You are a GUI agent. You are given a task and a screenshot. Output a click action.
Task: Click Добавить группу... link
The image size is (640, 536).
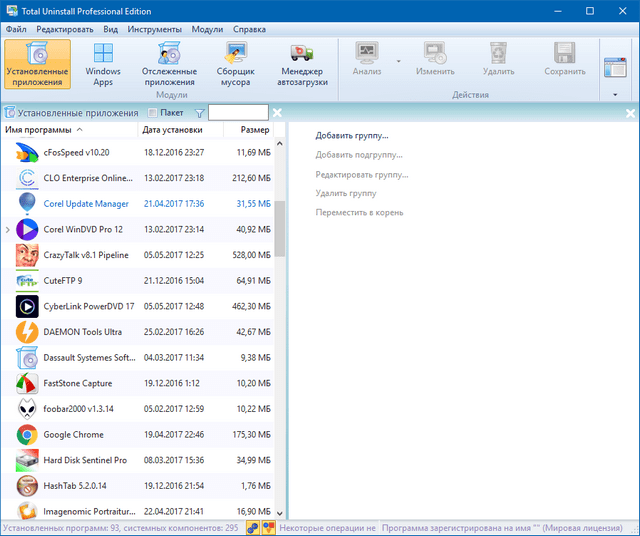352,135
